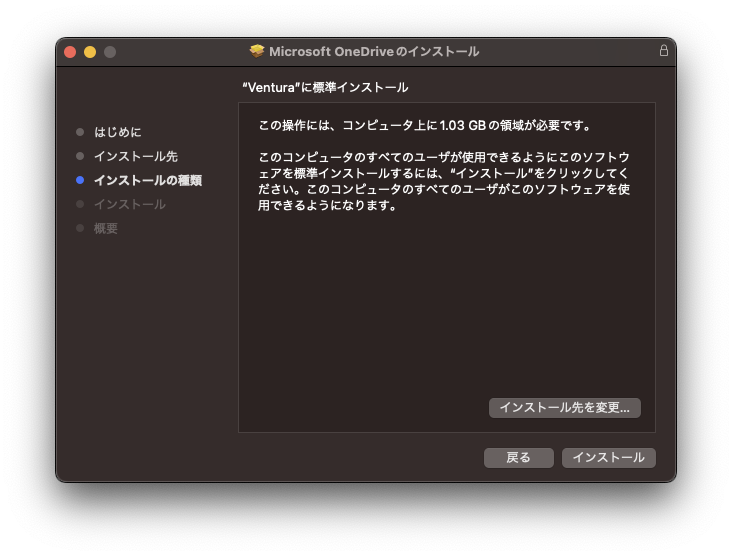
Task: Select the dimmed インストール step in the sidebar
Action: point(130,204)
